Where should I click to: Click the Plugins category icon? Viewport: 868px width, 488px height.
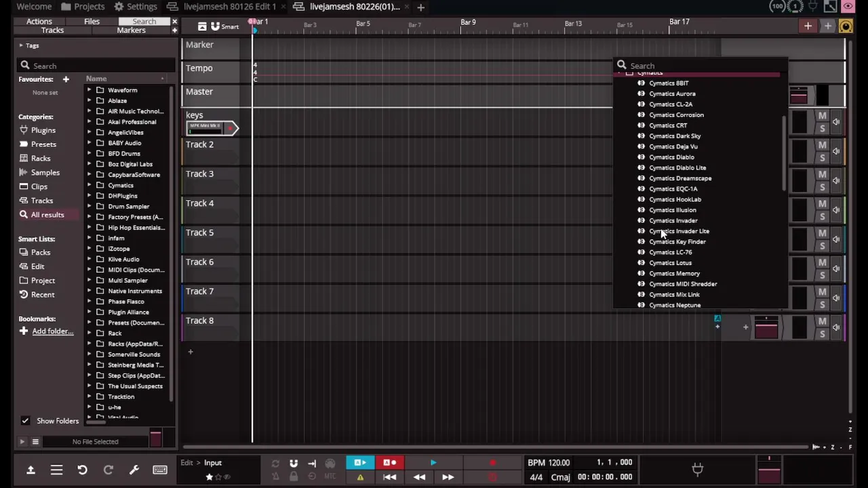tap(24, 130)
